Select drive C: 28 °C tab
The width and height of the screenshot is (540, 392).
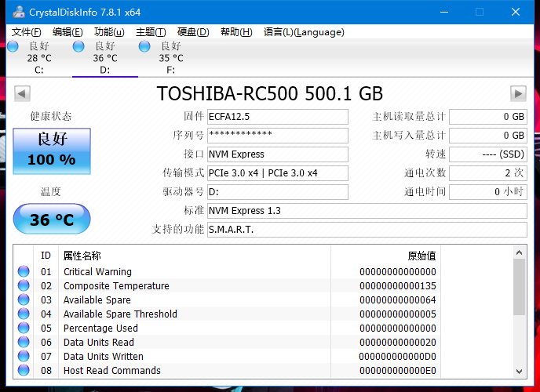click(x=39, y=58)
